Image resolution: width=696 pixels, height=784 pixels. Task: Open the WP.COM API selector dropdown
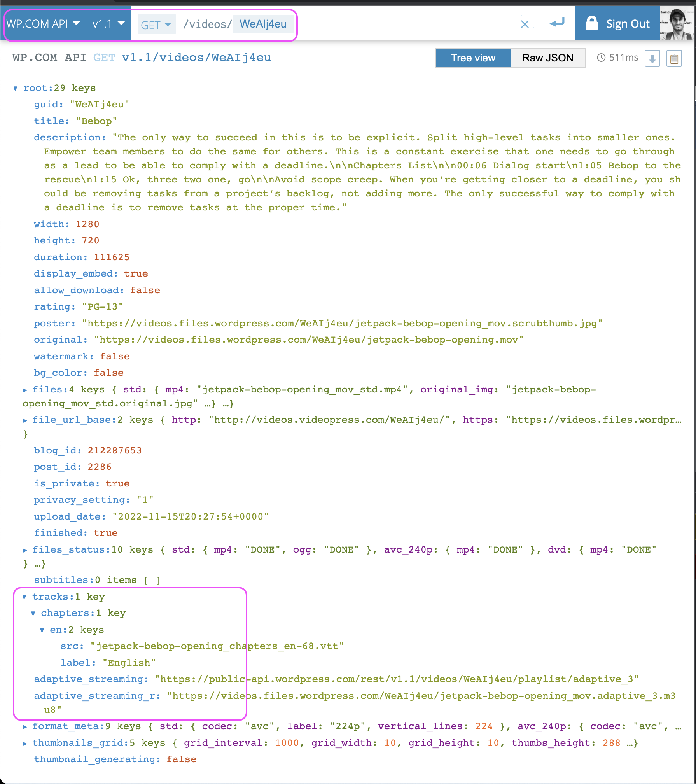[43, 24]
